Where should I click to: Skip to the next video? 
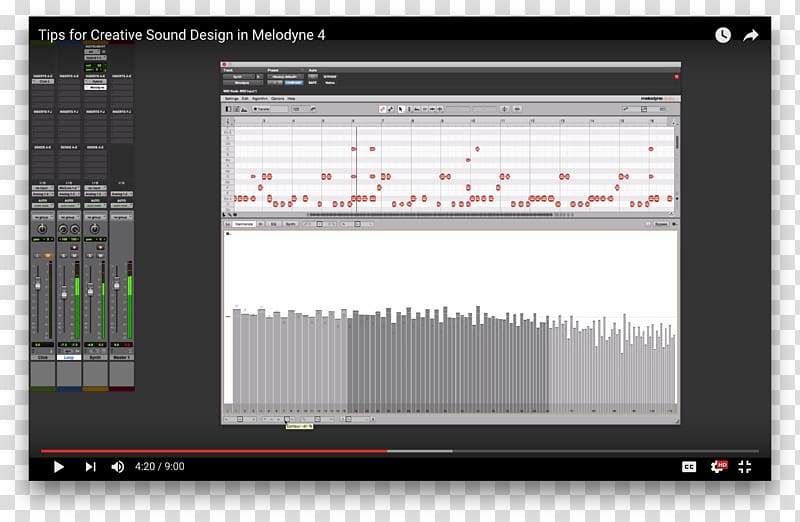pos(90,467)
